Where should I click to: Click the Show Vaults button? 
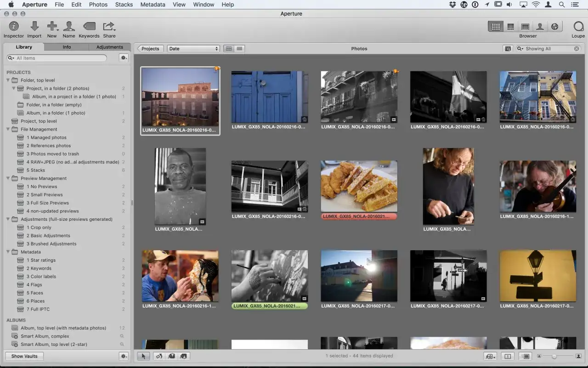coord(24,356)
